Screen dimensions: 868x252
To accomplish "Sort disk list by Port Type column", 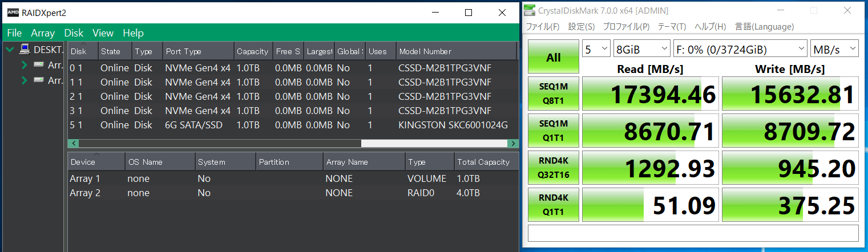I will pyautogui.click(x=199, y=51).
